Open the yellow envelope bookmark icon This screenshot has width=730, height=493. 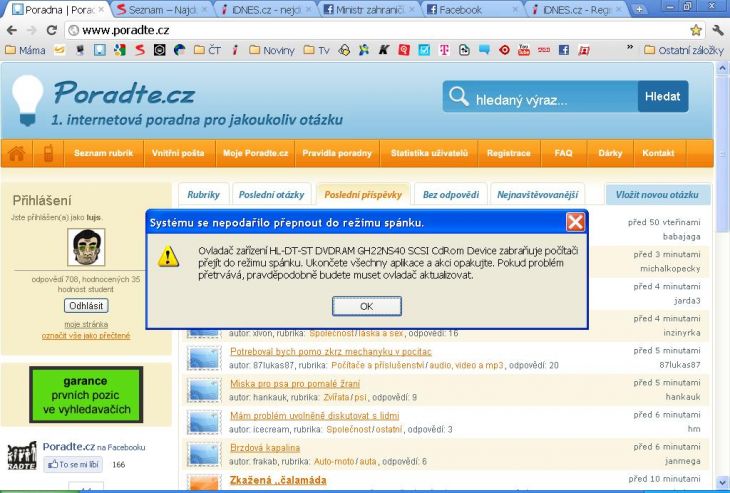tap(59, 50)
